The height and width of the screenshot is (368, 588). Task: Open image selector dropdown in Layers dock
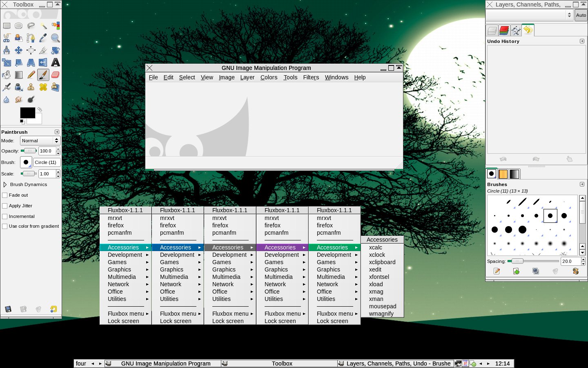coord(529,15)
